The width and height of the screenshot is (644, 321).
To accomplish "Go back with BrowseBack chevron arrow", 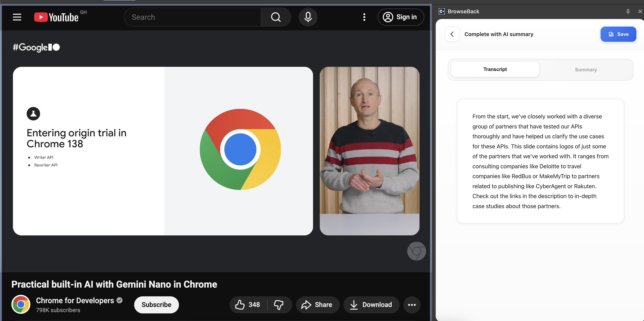I will tap(452, 34).
